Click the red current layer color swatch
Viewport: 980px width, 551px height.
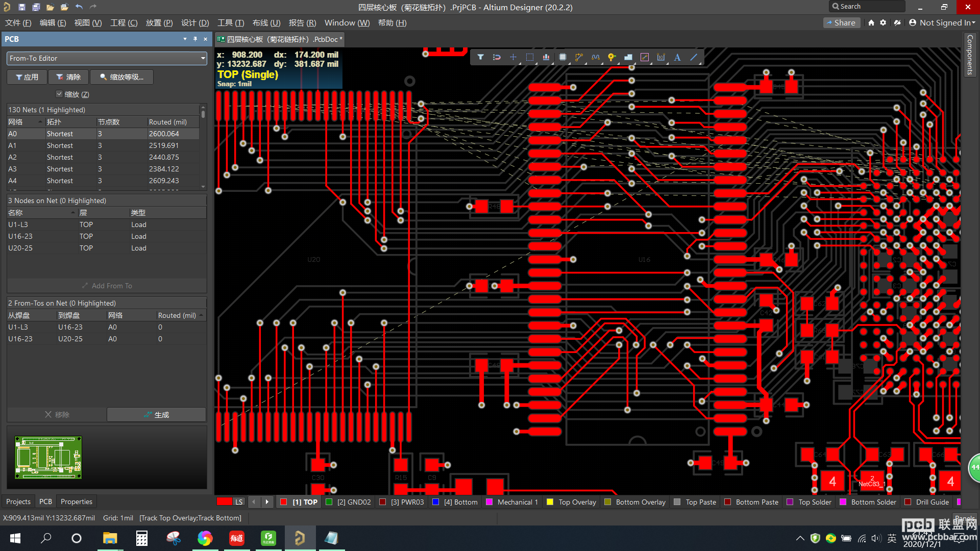point(225,502)
